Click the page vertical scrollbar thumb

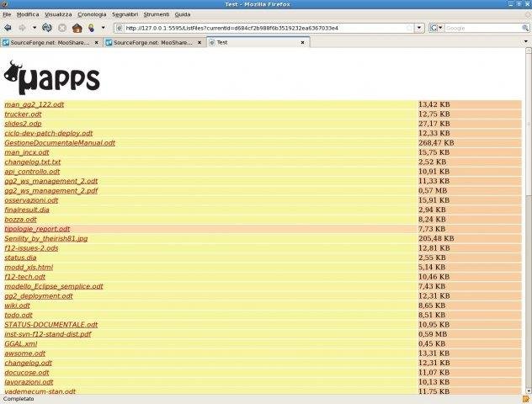(529, 124)
